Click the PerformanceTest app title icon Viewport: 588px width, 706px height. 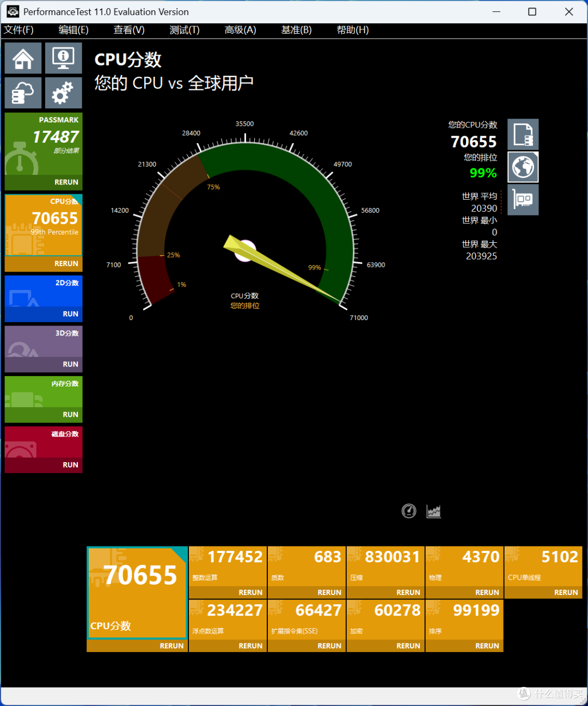tap(13, 11)
